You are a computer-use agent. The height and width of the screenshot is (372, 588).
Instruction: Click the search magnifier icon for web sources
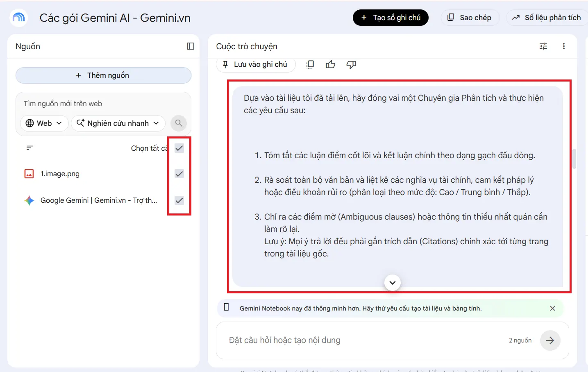(x=179, y=123)
